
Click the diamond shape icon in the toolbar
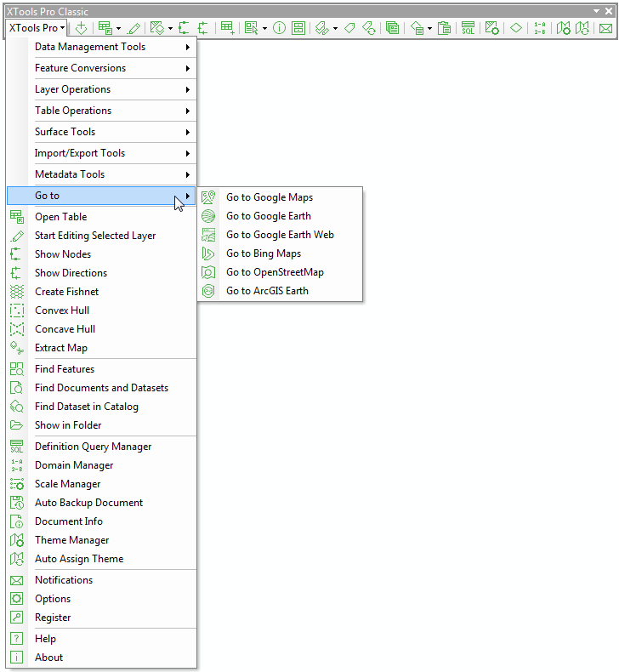[x=516, y=28]
